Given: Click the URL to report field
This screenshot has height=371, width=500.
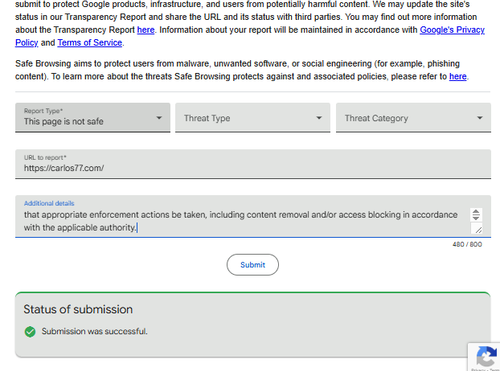Looking at the screenshot, I should pyautogui.click(x=253, y=164).
